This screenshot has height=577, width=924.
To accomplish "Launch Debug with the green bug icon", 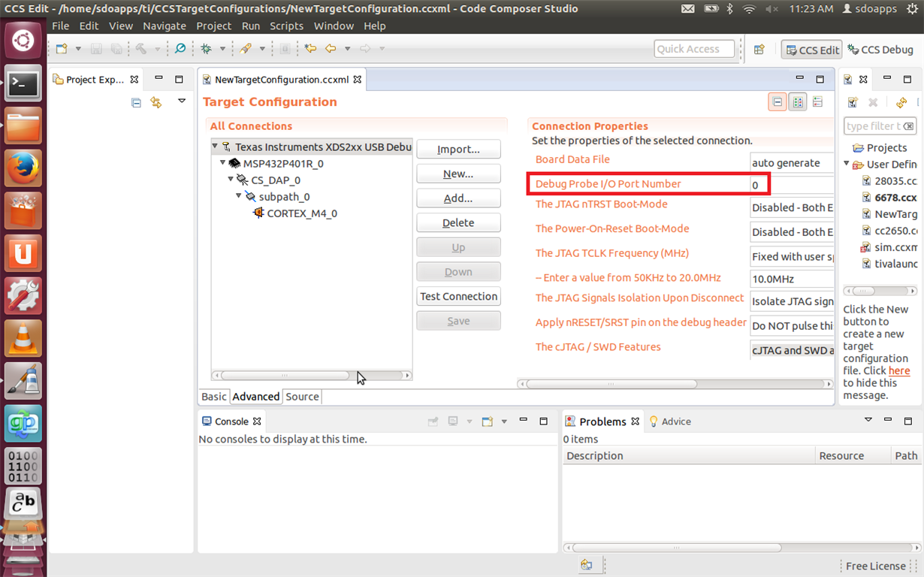I will 206,49.
